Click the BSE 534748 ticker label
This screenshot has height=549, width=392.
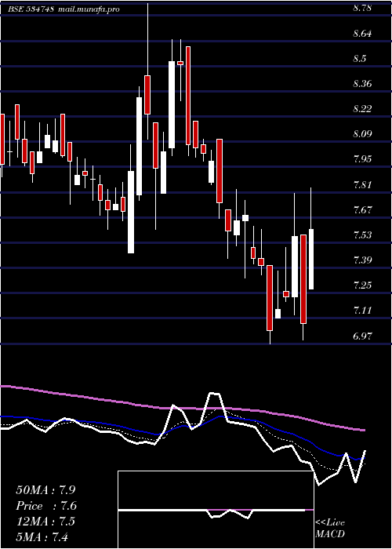pos(31,9)
